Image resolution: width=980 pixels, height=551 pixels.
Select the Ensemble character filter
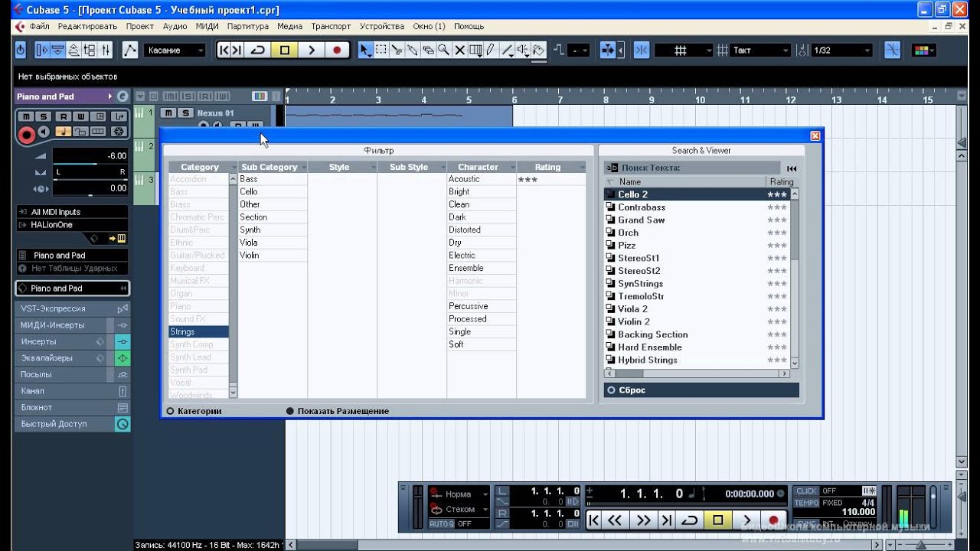tap(482, 269)
